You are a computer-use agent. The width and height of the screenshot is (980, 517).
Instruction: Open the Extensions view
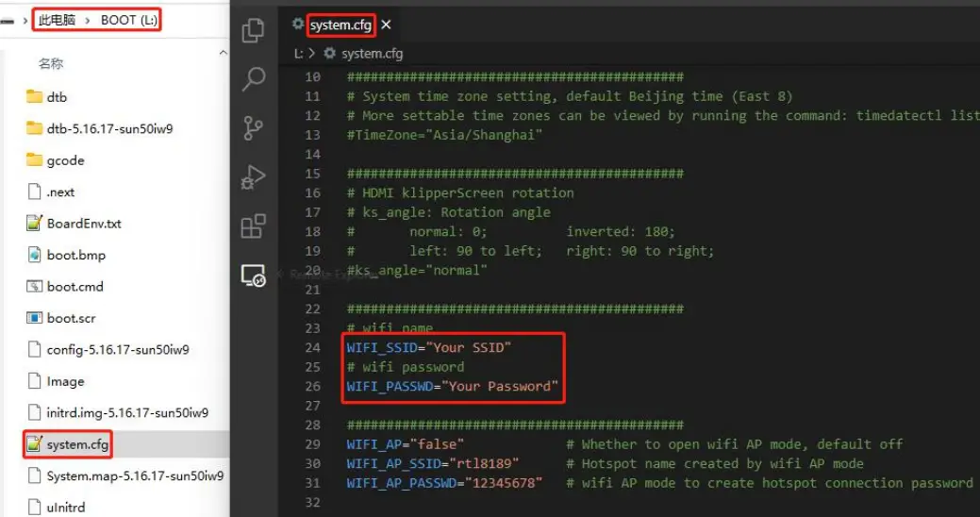[253, 226]
